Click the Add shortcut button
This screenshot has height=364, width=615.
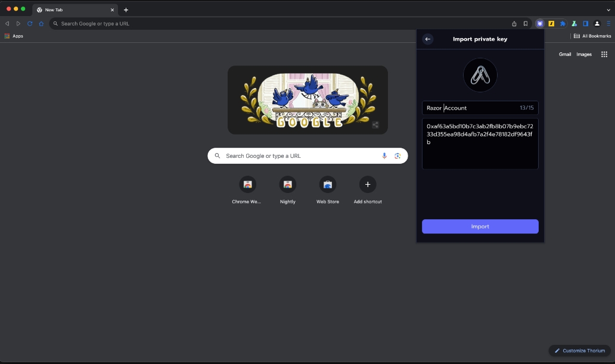coord(368,190)
